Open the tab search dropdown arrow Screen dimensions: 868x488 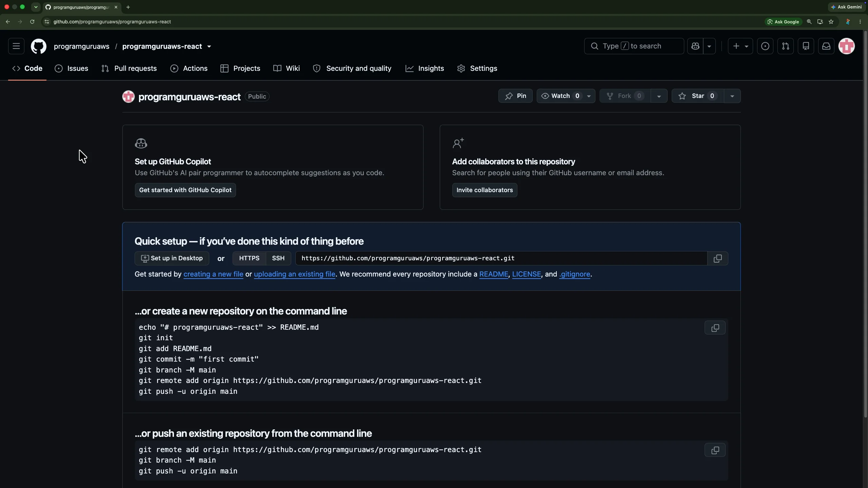coord(36,7)
